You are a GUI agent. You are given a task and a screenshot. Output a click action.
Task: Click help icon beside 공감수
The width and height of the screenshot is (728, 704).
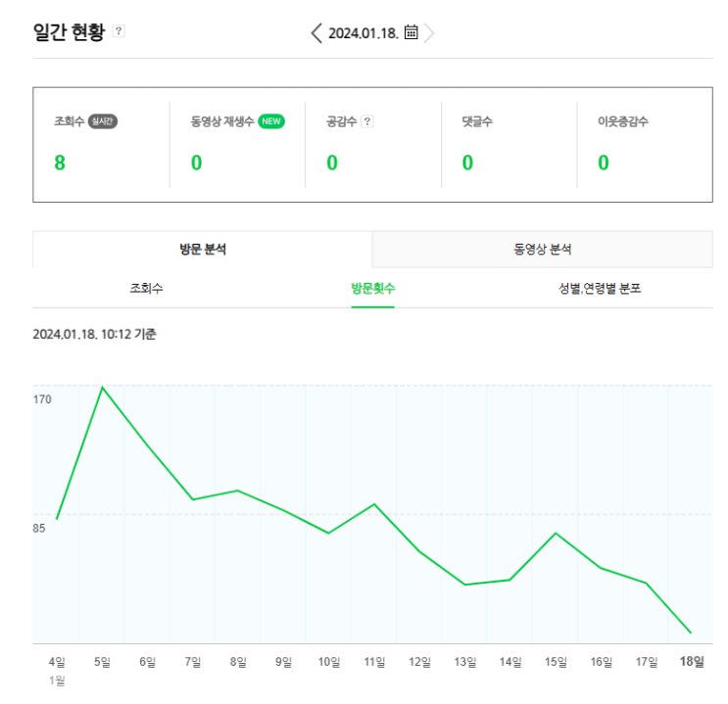click(367, 121)
